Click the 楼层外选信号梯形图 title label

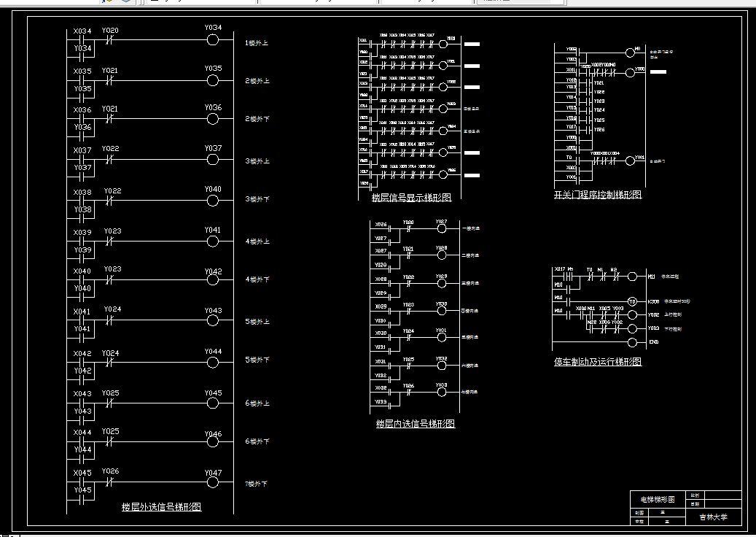point(161,506)
